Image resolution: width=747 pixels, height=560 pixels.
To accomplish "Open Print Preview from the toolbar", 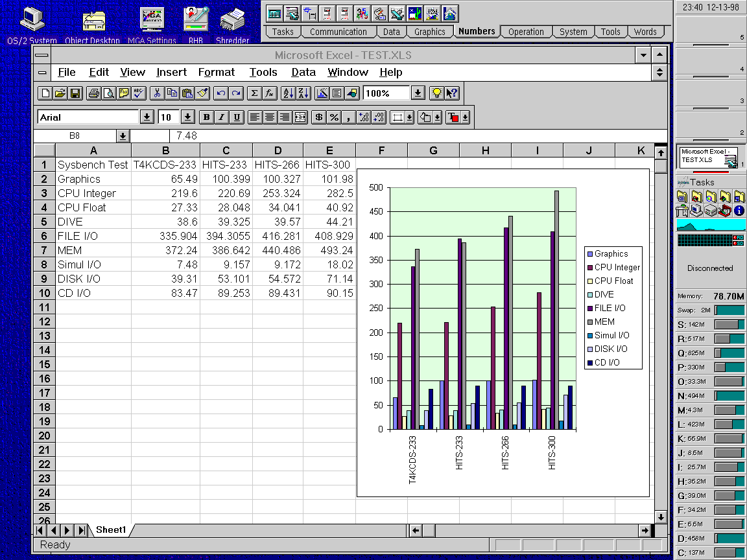I will point(109,93).
